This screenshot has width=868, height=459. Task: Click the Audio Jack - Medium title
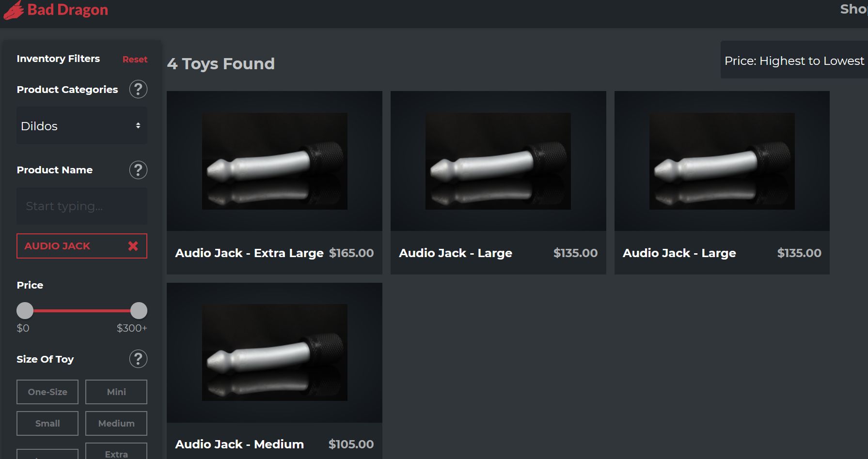pos(239,444)
